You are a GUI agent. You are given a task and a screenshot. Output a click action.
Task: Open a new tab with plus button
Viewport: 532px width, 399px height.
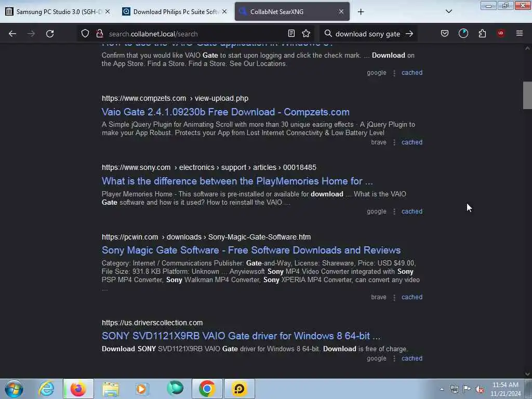[x=361, y=12]
